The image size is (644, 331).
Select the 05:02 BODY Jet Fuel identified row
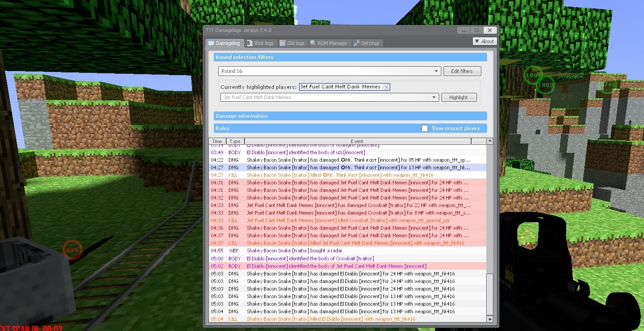[348, 266]
